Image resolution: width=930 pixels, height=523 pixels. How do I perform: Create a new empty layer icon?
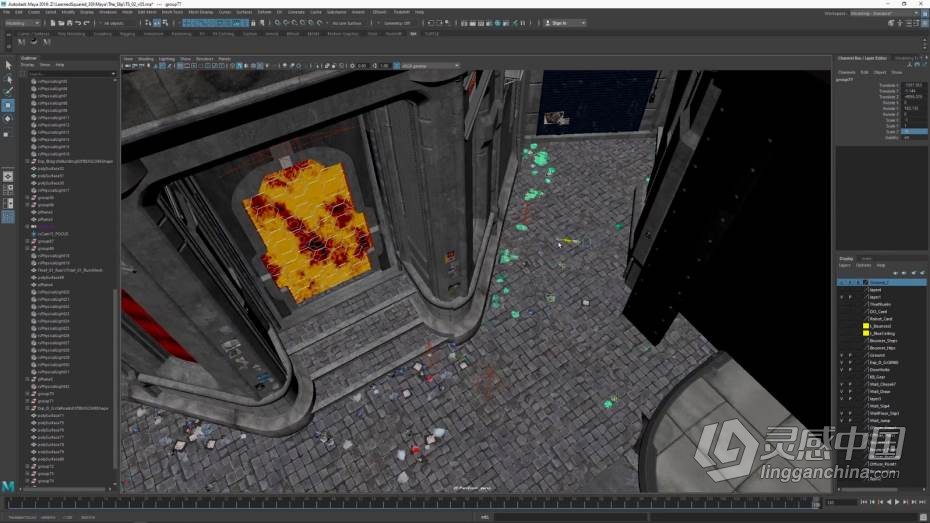914,273
